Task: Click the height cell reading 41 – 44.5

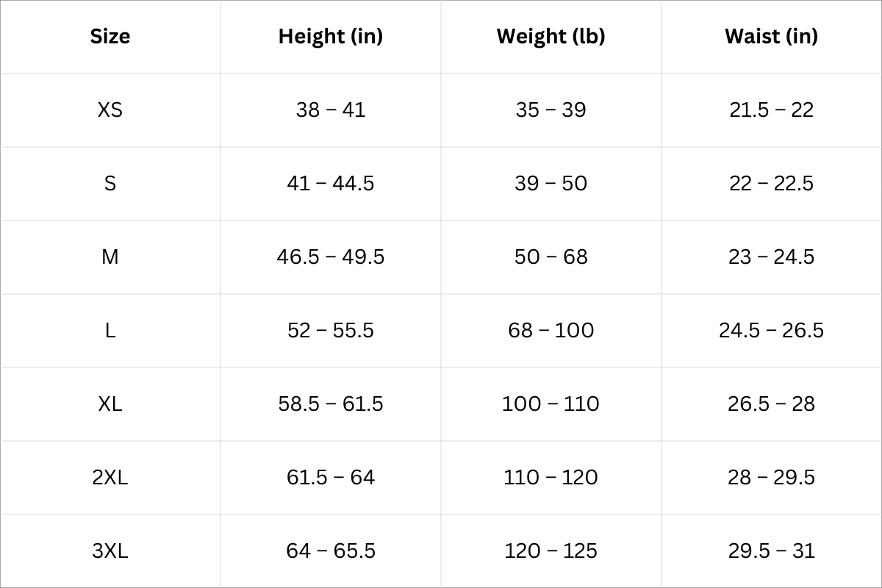Action: pyautogui.click(x=331, y=183)
